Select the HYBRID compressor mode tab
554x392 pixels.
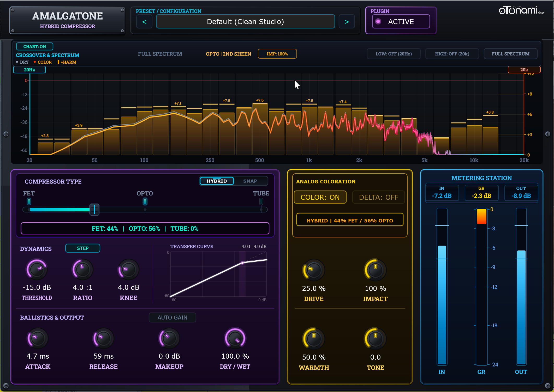[217, 181]
